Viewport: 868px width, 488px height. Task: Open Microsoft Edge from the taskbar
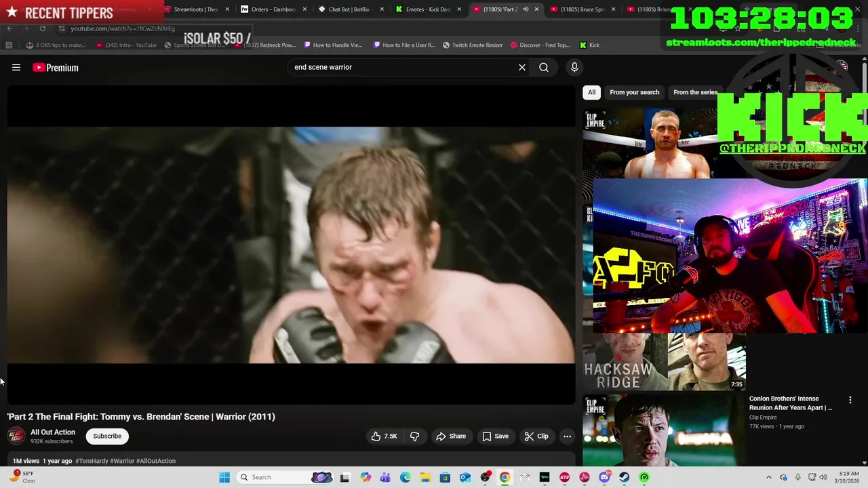(406, 477)
